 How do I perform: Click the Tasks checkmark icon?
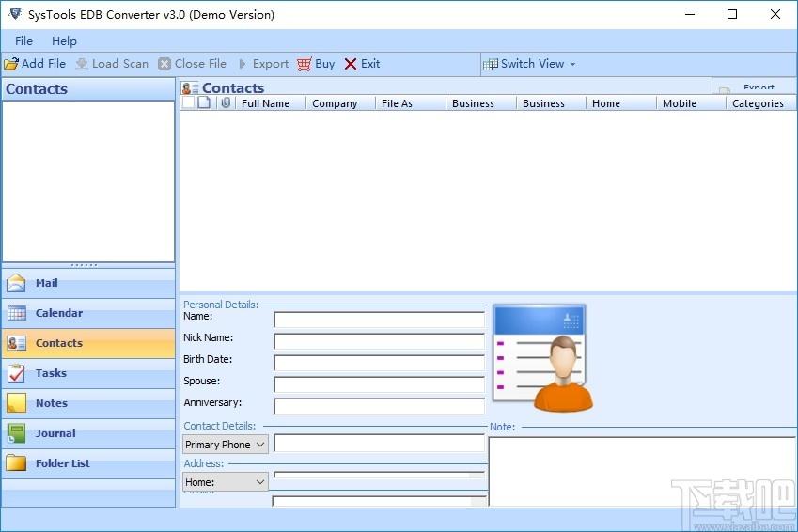tap(16, 373)
